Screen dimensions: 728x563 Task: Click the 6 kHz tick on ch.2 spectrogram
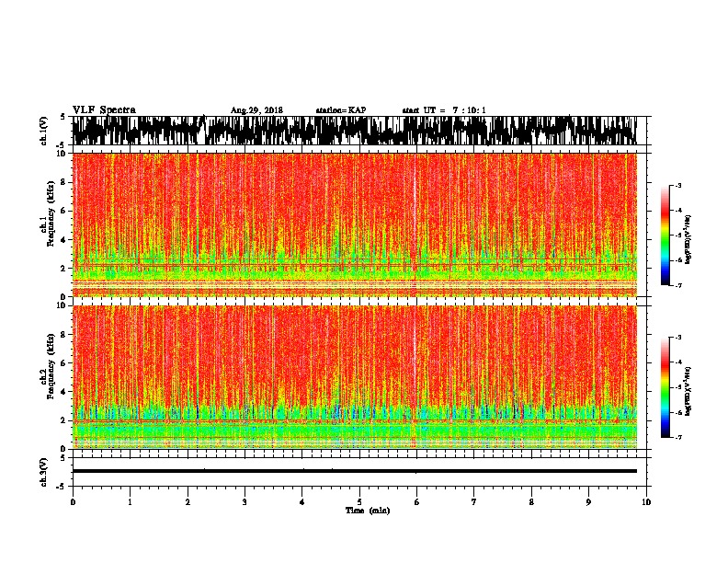pos(64,362)
